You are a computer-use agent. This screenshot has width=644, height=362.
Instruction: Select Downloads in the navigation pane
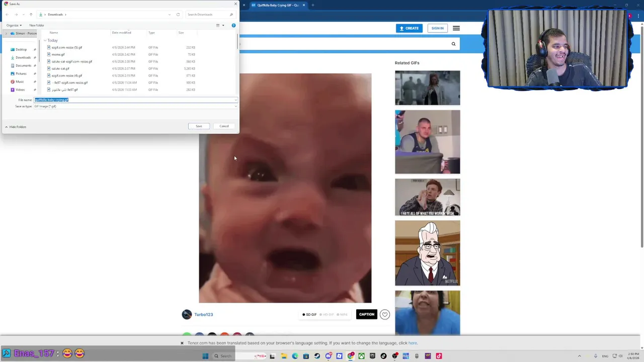point(23,57)
